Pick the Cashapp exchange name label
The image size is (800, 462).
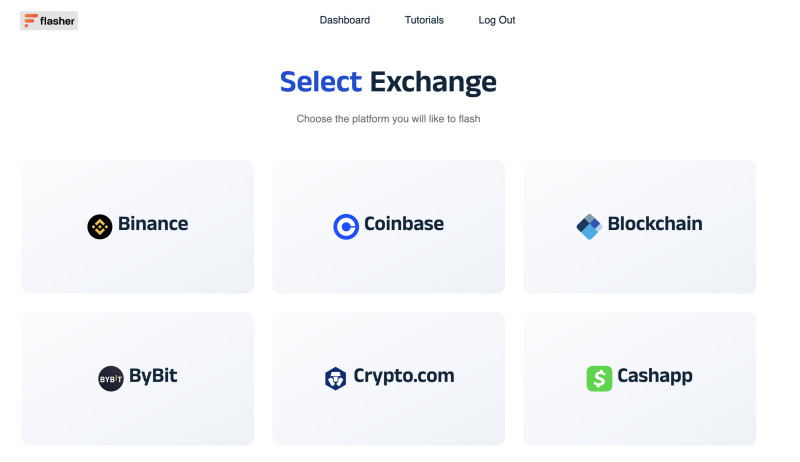[655, 377]
